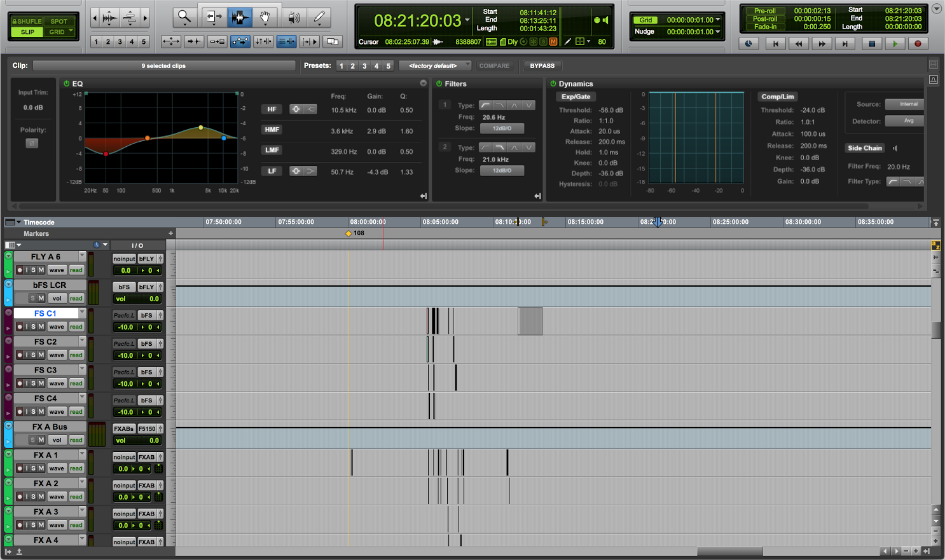The image size is (945, 560).
Task: Stop playback with Stop button
Action: (872, 44)
